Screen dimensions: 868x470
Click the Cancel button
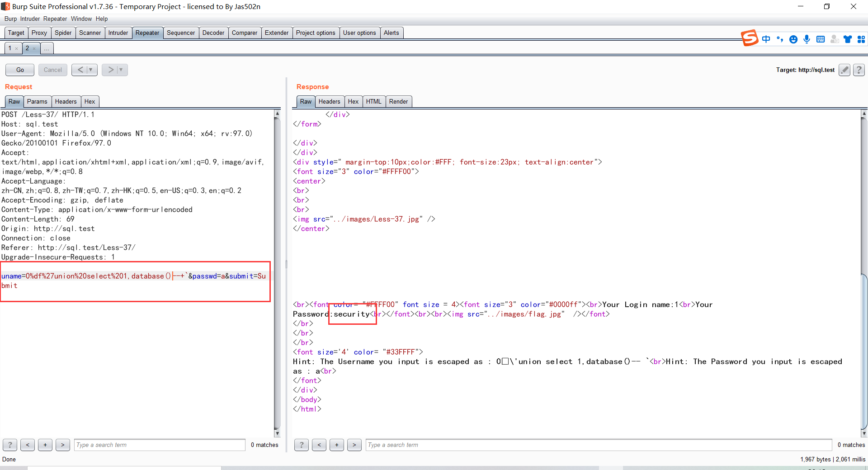point(53,70)
